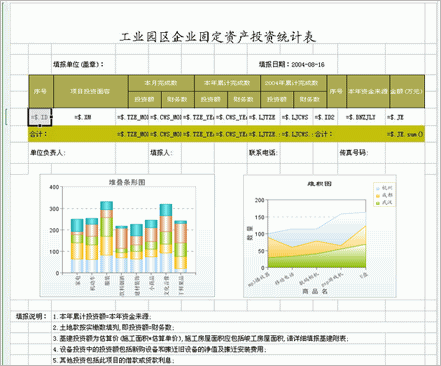441x366 pixels.
Task: Click note 1 本年累计投资额=本年资金来源
Action: click(102, 317)
